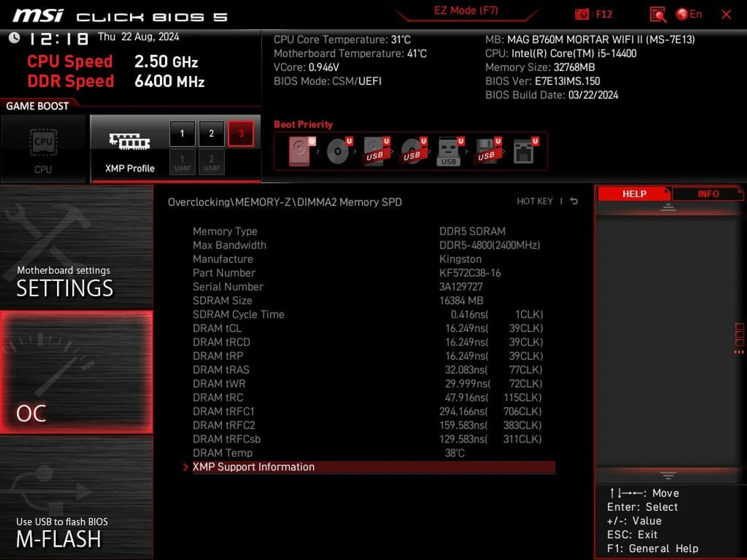Select XMP profile 2
The width and height of the screenshot is (747, 560).
point(211,134)
